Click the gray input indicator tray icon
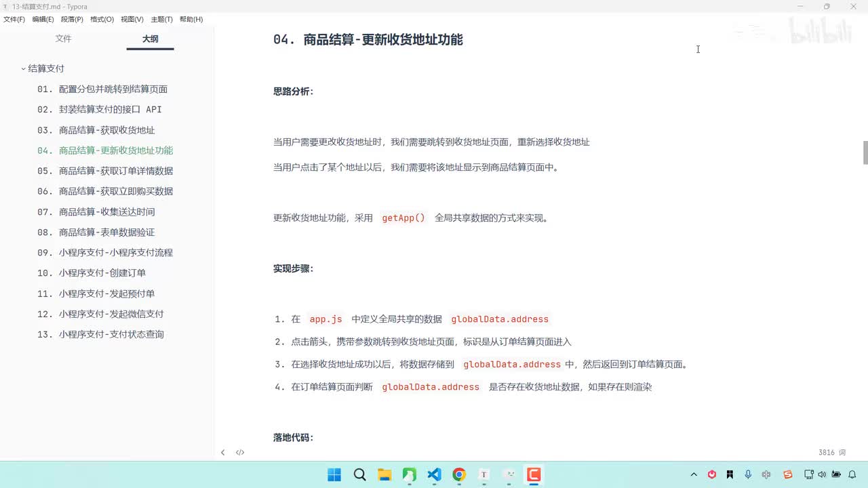Viewport: 868px width, 488px height. [766, 474]
